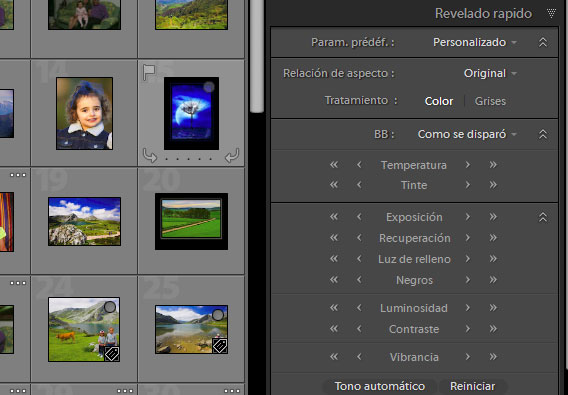The width and height of the screenshot is (568, 395).
Task: Rotate the blue flower photo right with the curved arrow
Action: click(x=232, y=155)
